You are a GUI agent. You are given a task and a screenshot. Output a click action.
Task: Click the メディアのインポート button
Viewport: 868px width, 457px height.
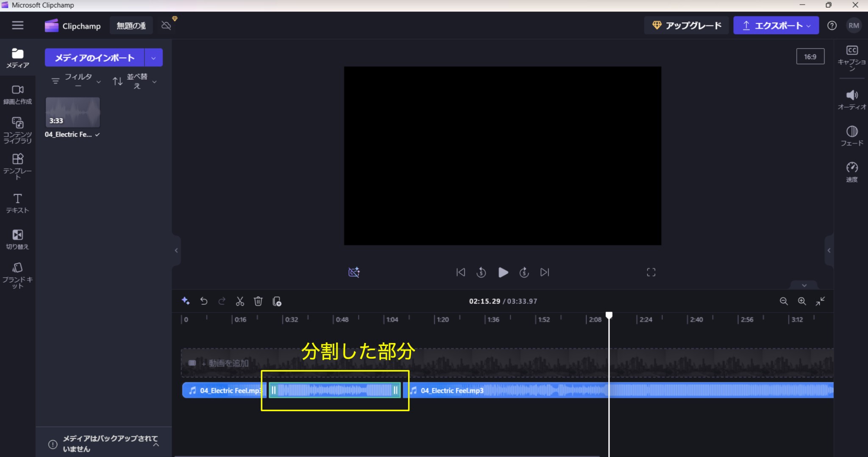click(x=95, y=58)
